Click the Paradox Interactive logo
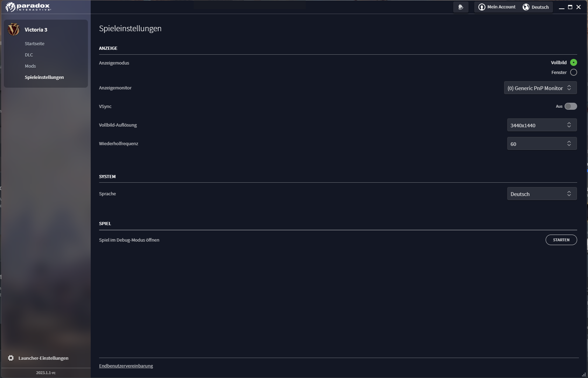Image resolution: width=588 pixels, height=378 pixels. point(28,7)
